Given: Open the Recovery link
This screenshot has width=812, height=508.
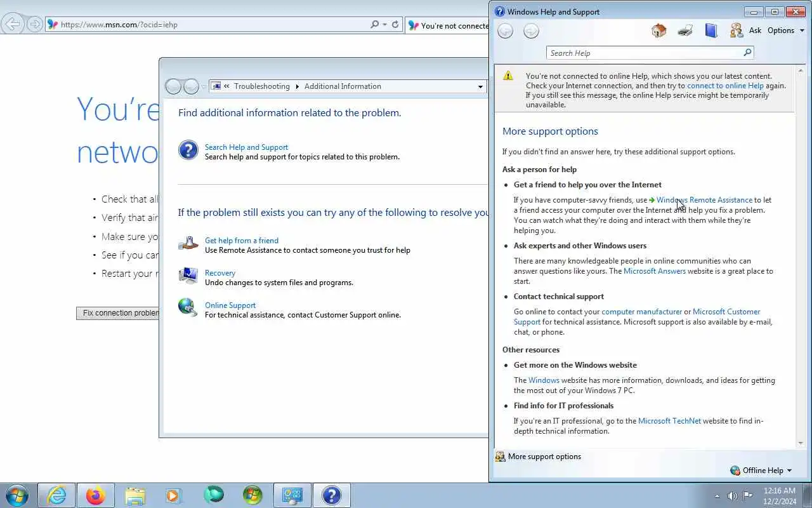Looking at the screenshot, I should coord(220,273).
